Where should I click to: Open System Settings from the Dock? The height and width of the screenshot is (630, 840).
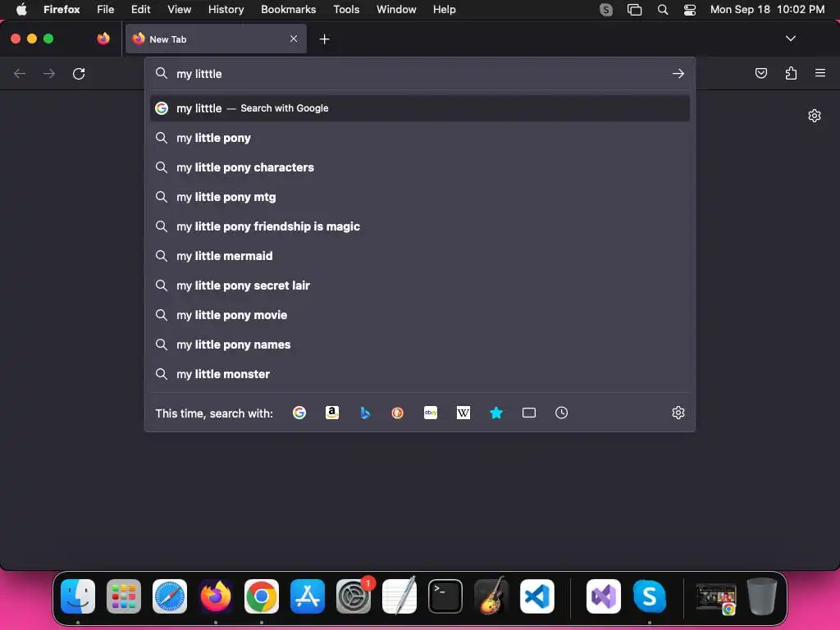tap(354, 596)
